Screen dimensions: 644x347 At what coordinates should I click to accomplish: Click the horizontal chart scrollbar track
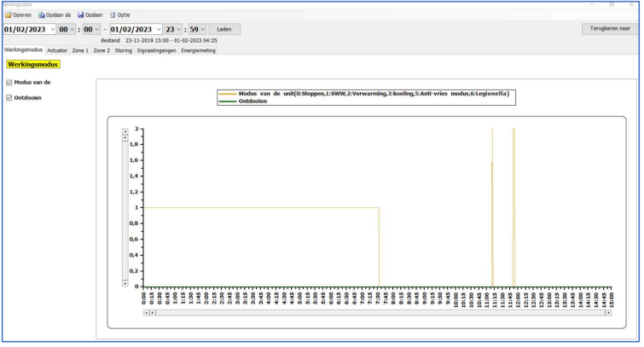click(375, 313)
